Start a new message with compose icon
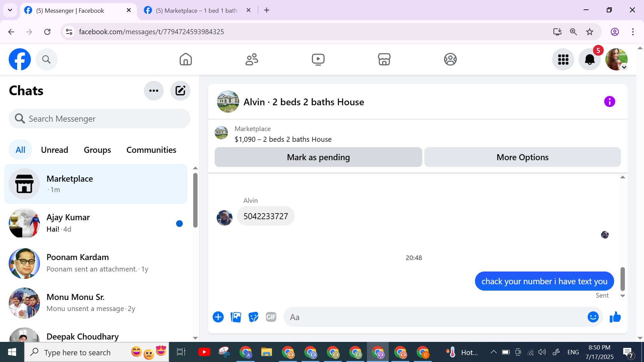Viewport: 644px width, 362px height. 180,90
